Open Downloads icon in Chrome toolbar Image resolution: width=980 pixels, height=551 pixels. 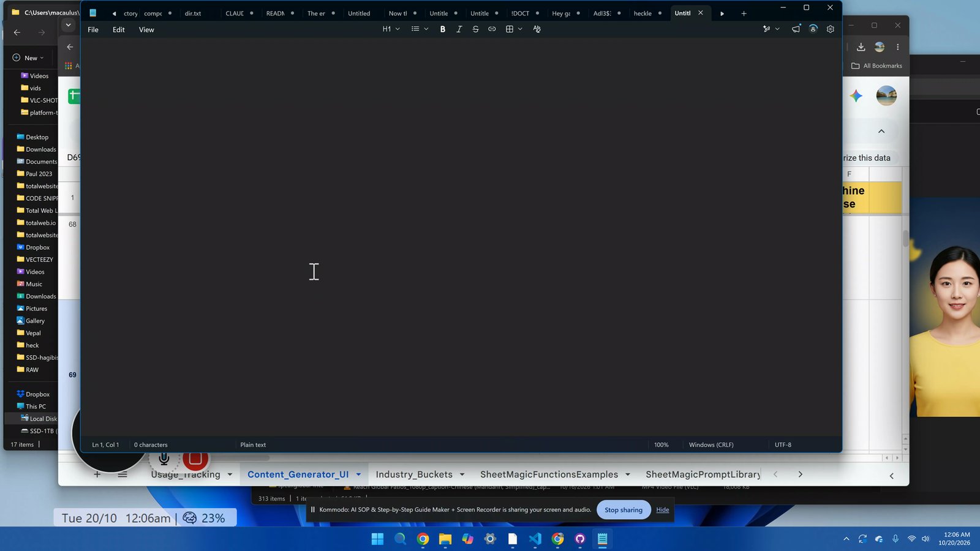pos(861,47)
